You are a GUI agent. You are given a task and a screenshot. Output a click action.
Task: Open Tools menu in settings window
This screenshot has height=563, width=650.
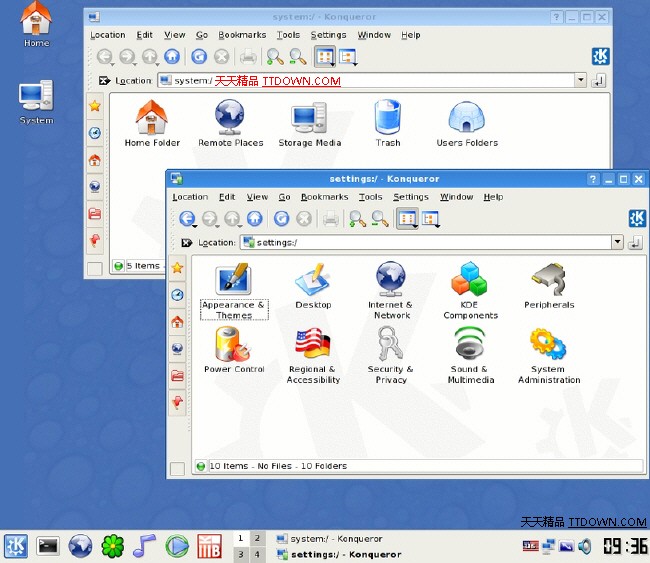coord(371,197)
